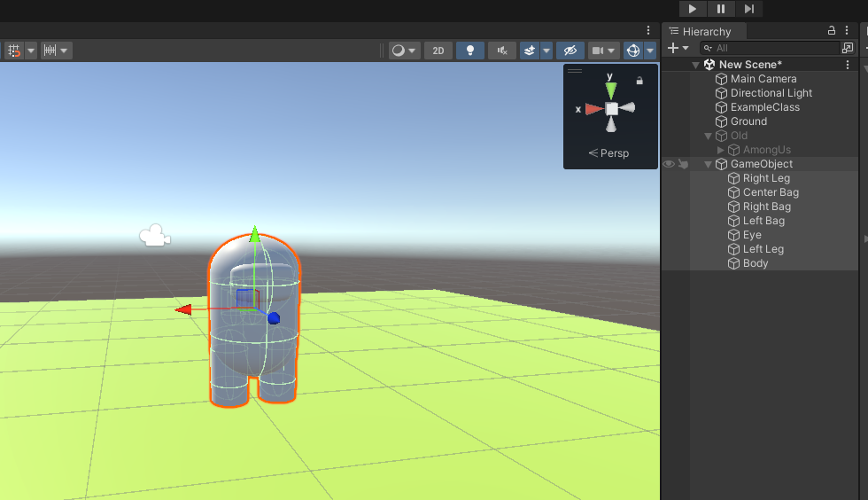
Task: Toggle GameObject scene picking hand icon
Action: (683, 164)
